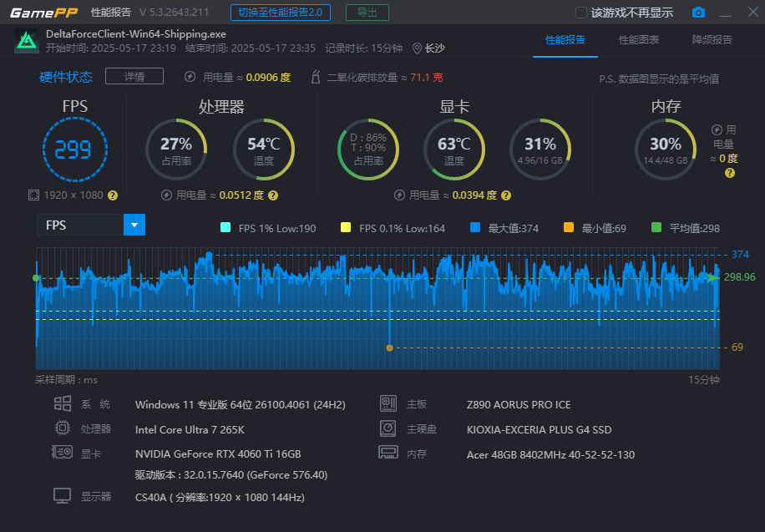This screenshot has height=532, width=765.
Task: Click NVIDIA GeForce RTX 4060 Ti 16GB text
Action: tap(218, 454)
